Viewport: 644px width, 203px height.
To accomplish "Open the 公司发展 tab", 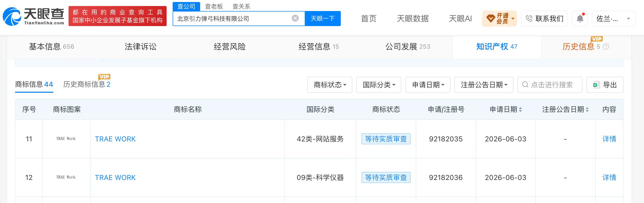I will point(408,47).
